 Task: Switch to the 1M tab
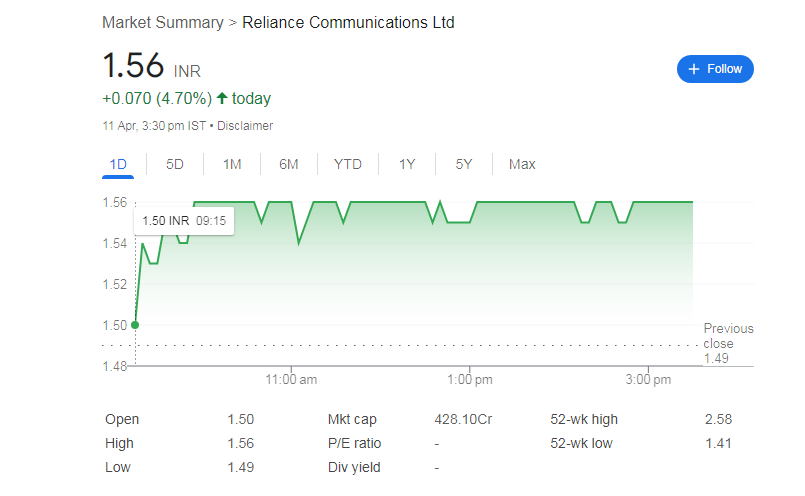[x=232, y=164]
